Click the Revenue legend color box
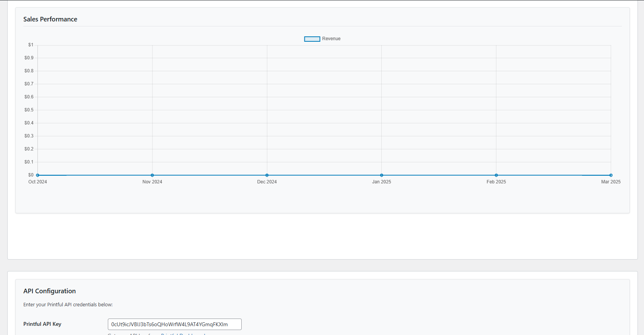The image size is (644, 335). 312,39
